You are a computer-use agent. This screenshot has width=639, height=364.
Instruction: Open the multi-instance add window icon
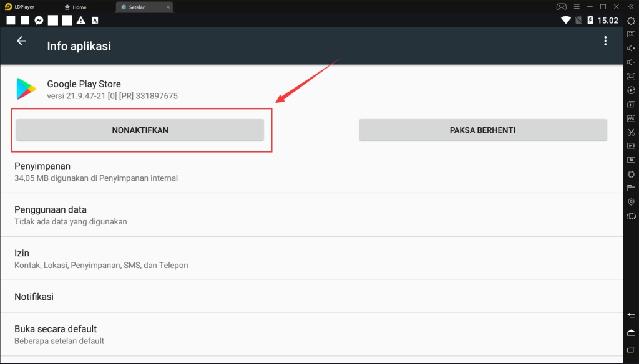click(631, 104)
